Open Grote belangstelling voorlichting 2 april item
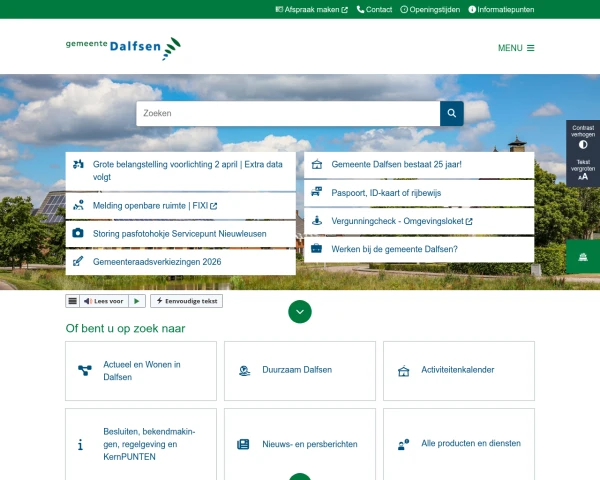 click(x=181, y=171)
